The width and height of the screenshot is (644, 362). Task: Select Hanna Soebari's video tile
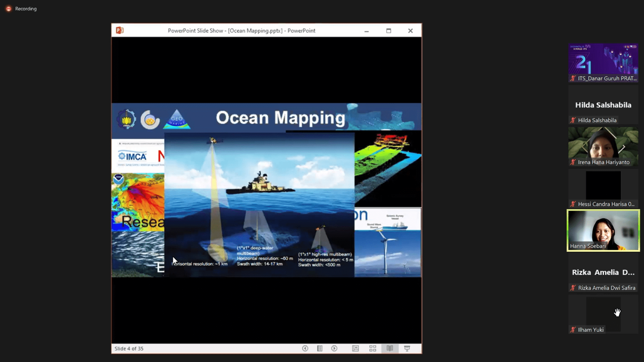click(603, 230)
